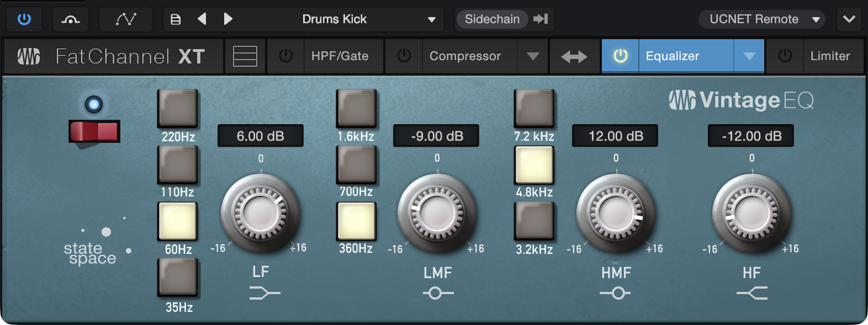Screen dimensions: 868x325
Task: Click the HMF peak filter icon
Action: [x=615, y=293]
